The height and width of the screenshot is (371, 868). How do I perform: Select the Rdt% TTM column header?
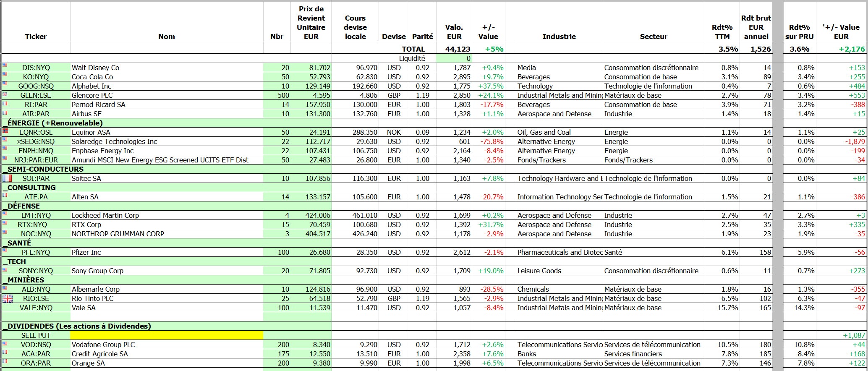click(722, 32)
